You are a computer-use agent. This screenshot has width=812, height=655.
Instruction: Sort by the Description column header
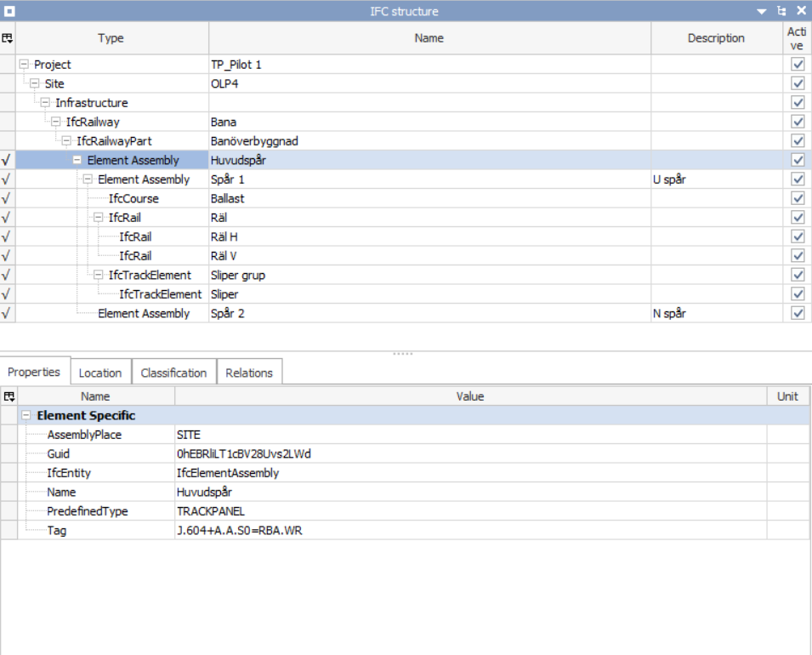[x=716, y=37]
